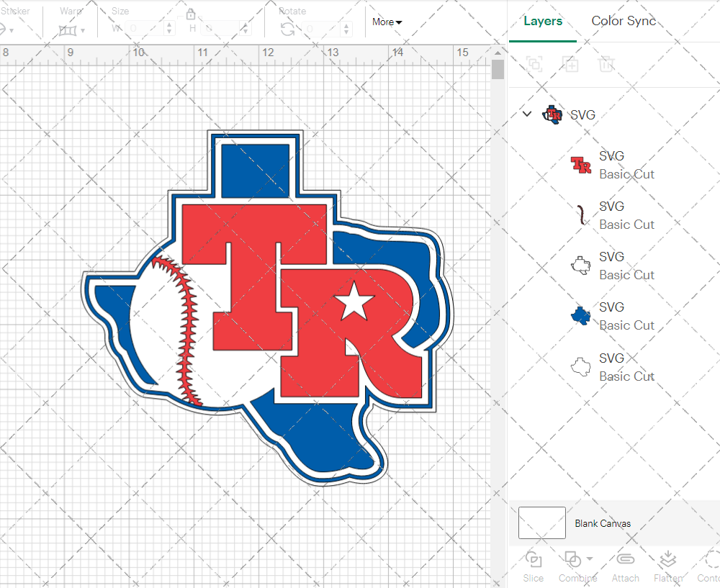Viewport: 720px width, 588px height.
Task: Click the Delete layer trash icon
Action: pyautogui.click(x=606, y=64)
